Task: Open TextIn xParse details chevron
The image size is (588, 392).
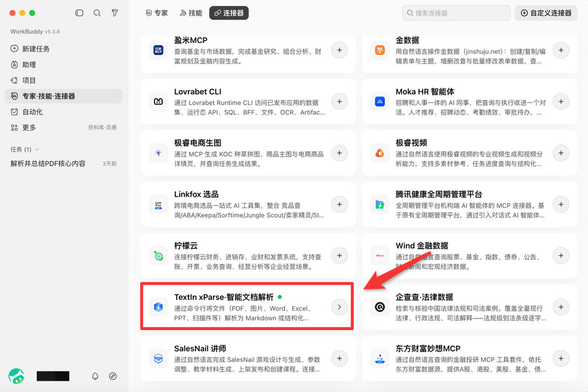Action: coord(339,307)
